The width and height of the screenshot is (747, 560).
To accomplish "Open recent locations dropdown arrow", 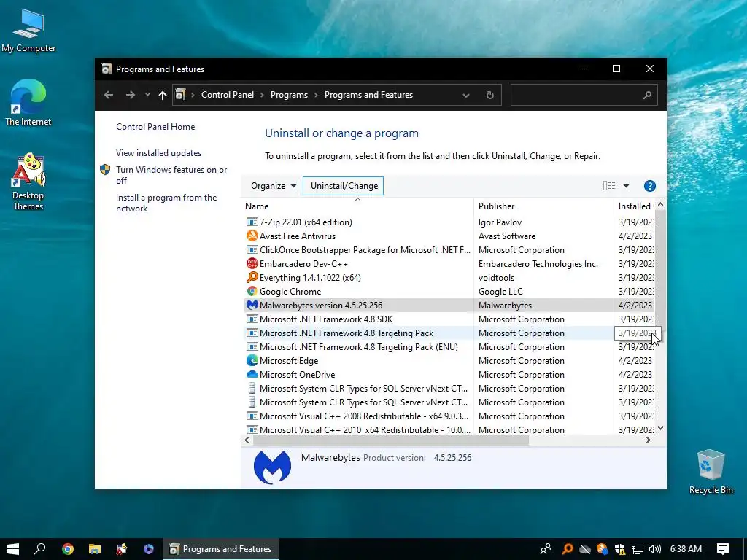I will pyautogui.click(x=147, y=95).
